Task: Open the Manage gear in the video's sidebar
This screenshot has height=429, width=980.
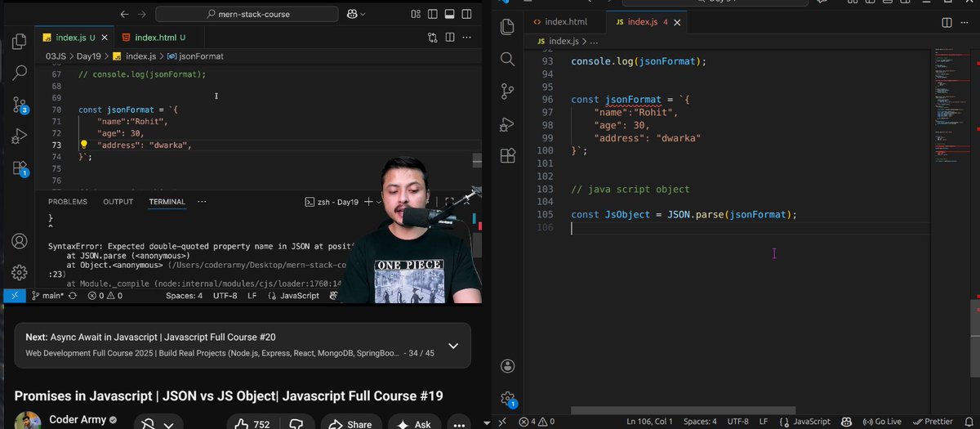Action: [20, 271]
